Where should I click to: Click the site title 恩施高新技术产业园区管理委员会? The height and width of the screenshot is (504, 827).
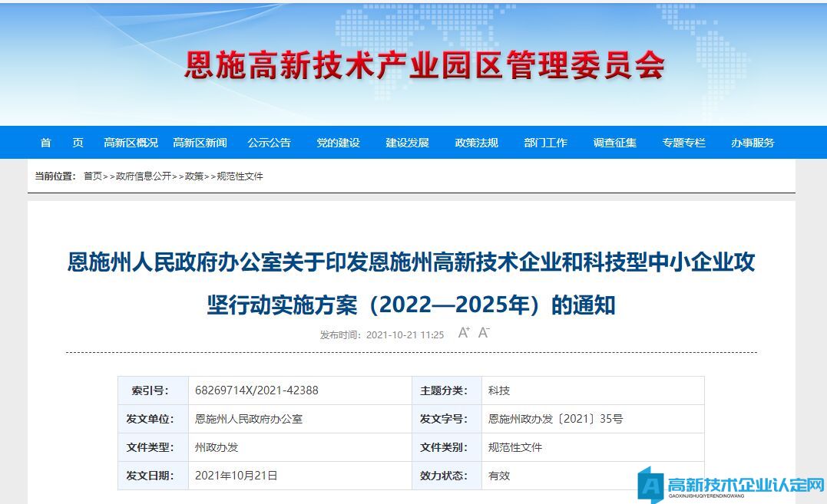424,67
